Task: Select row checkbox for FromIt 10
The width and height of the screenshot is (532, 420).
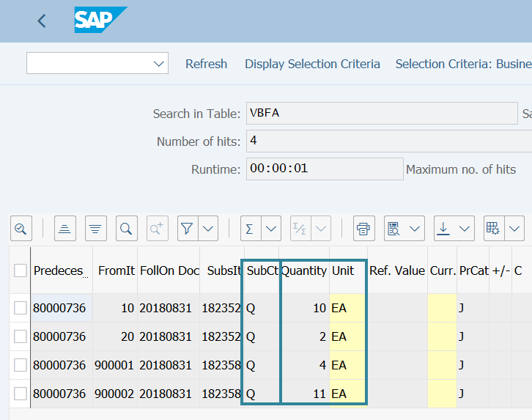Action: click(x=21, y=308)
